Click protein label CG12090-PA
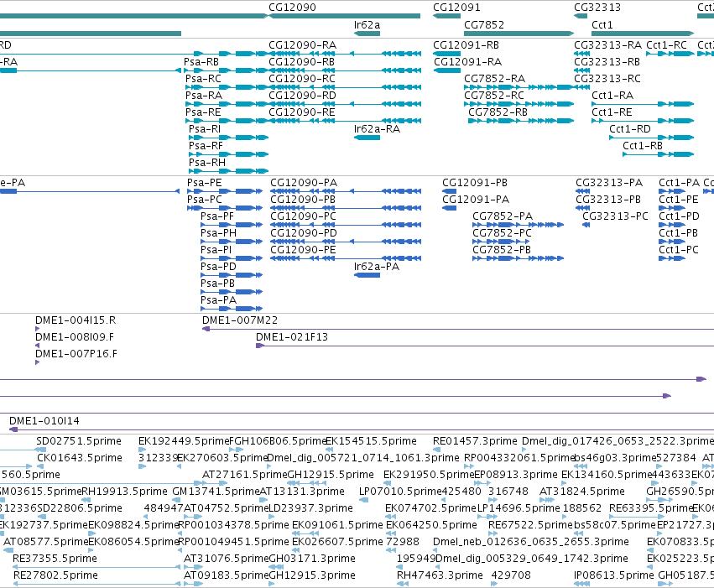Image resolution: width=714 pixels, height=588 pixels. point(304,183)
